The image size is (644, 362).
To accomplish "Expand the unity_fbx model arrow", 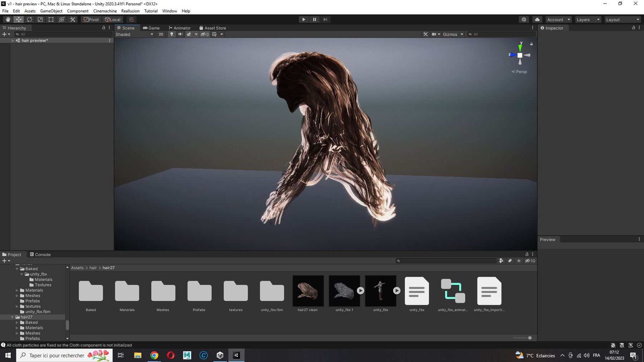I will click(x=397, y=291).
